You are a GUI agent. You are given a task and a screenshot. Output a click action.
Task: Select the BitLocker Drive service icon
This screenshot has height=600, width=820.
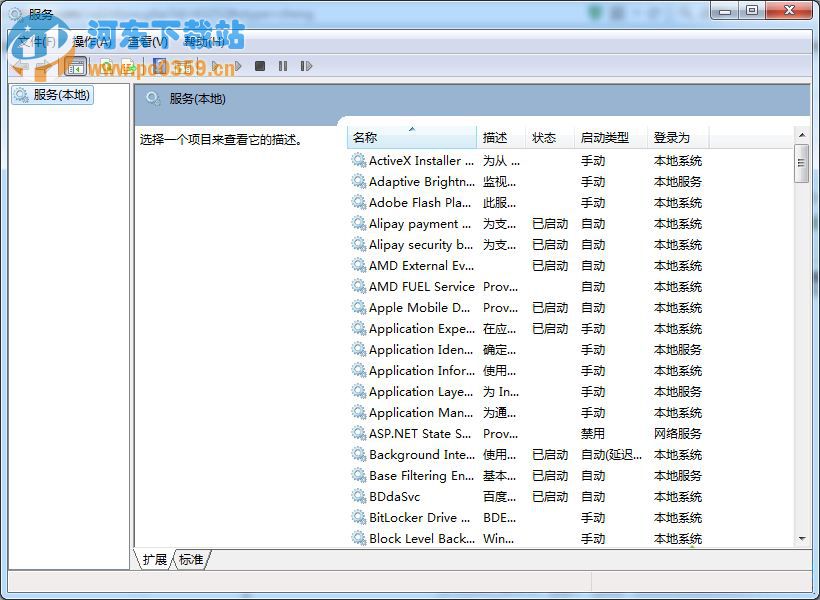coord(357,518)
